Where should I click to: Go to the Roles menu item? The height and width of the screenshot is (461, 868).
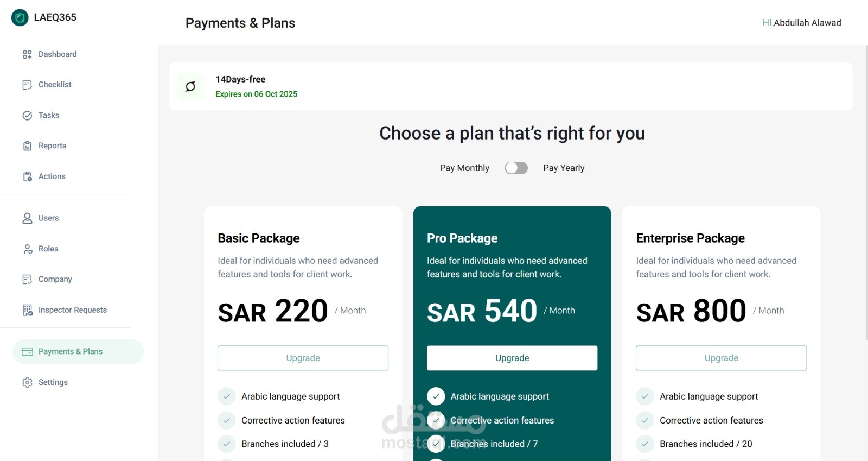point(48,249)
